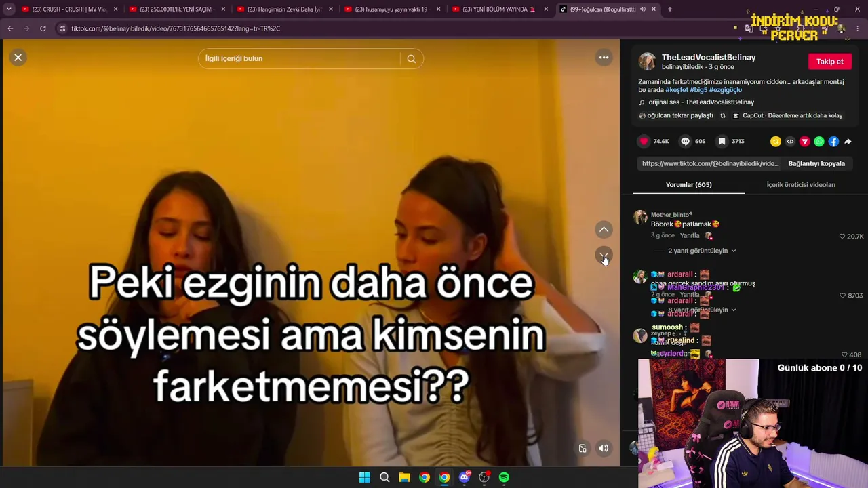Open Spotify from the taskbar
The width and height of the screenshot is (868, 488).
point(504,477)
